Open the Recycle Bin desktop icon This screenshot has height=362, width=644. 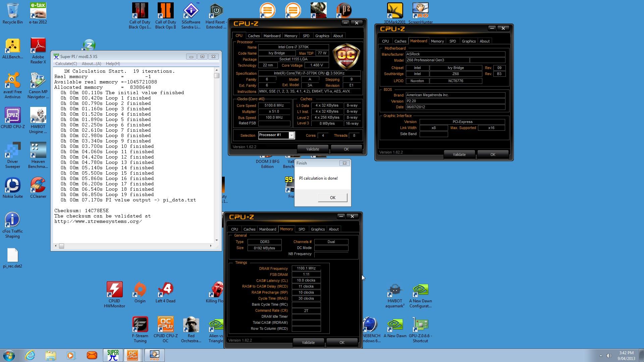click(13, 13)
